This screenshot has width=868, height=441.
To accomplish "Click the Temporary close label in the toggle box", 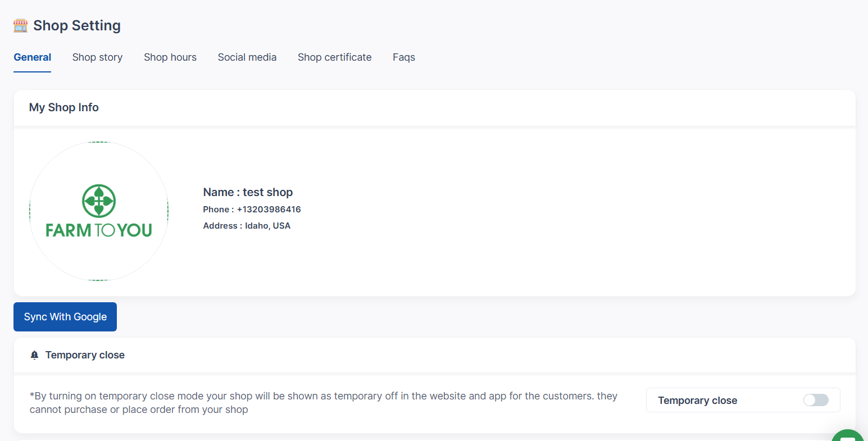I will click(698, 401).
